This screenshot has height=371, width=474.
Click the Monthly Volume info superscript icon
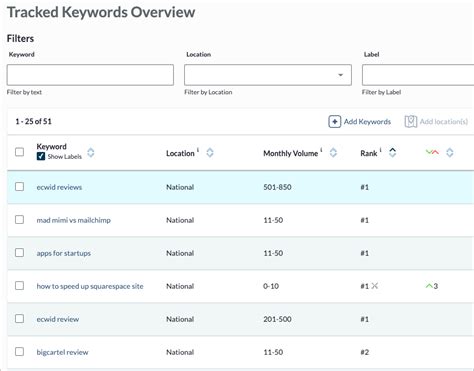tap(321, 150)
